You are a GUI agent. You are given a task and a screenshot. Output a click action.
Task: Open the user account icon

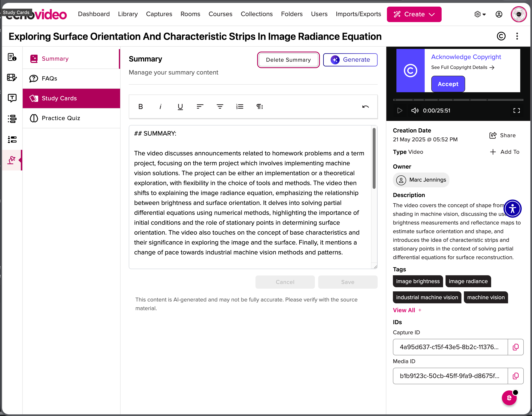click(x=499, y=14)
